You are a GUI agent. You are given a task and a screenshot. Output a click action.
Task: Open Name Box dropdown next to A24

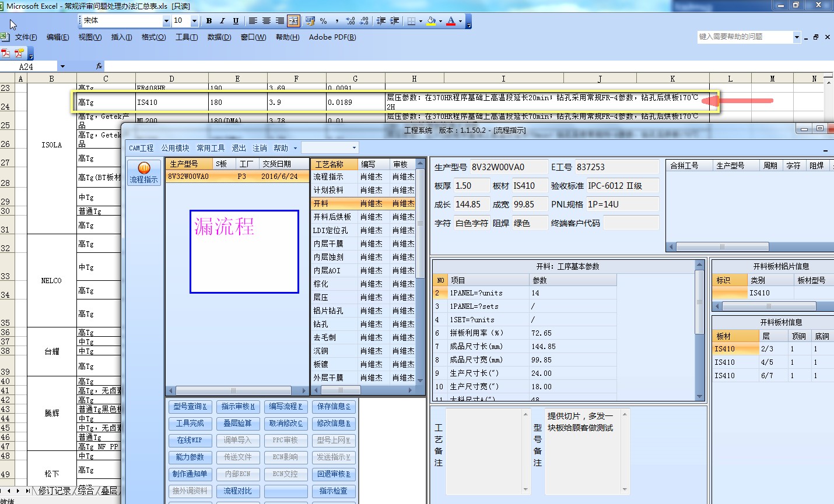click(62, 66)
